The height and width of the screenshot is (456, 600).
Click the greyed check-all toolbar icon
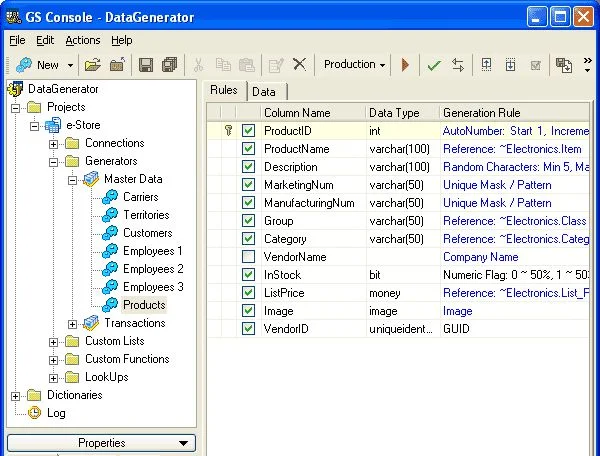point(536,65)
